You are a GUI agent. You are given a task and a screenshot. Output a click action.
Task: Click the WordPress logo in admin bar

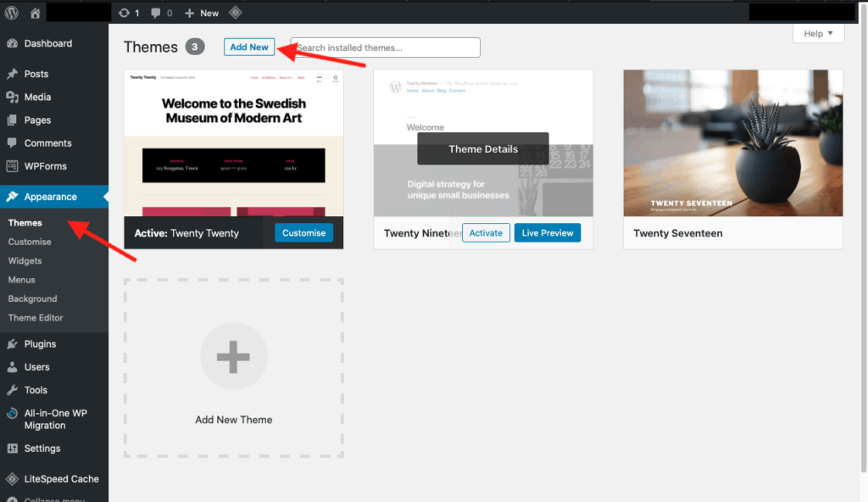[12, 13]
